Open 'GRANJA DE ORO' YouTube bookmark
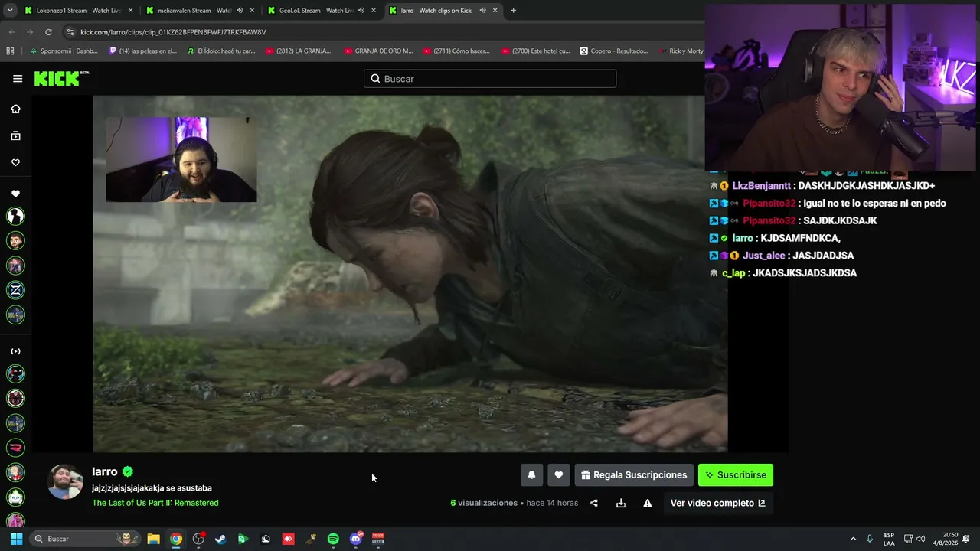 pos(378,51)
